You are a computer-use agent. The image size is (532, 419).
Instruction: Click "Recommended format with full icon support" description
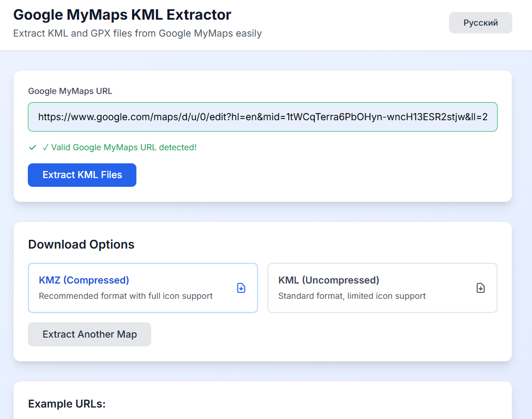coord(125,296)
